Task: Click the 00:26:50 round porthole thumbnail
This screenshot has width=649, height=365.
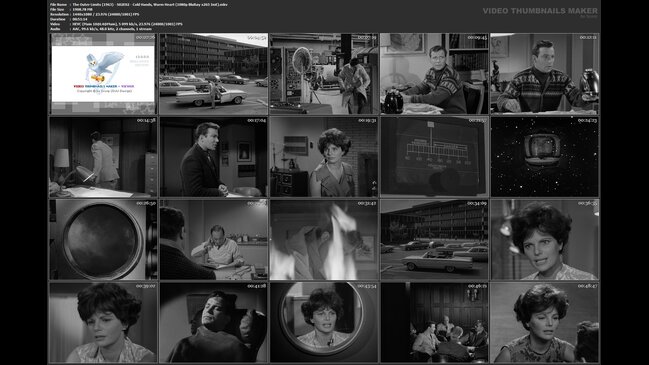Action: click(x=103, y=240)
